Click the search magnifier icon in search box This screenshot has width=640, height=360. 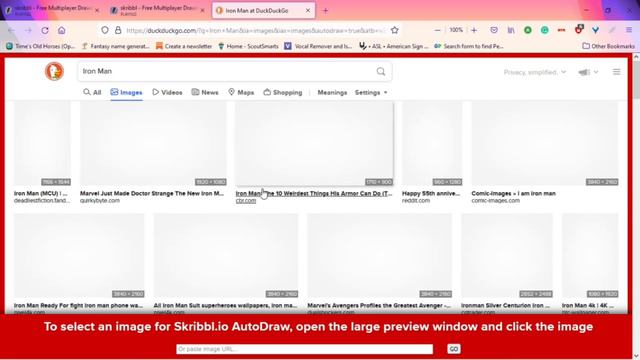[380, 71]
